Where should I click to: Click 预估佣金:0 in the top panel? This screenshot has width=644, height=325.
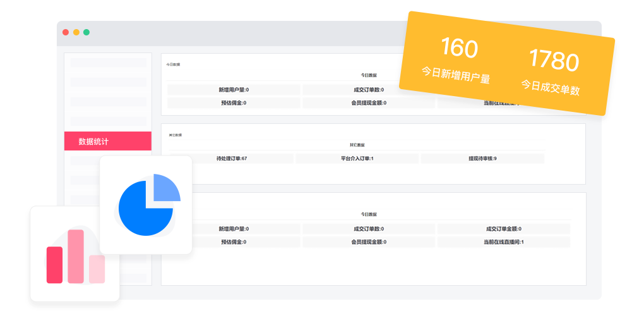[x=234, y=102]
